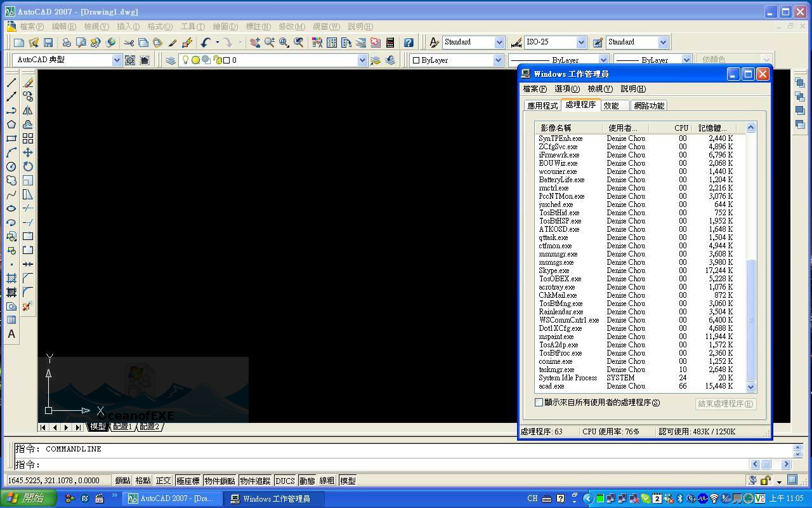812x508 pixels.
Task: Open the ByLayer color control dropdown
Action: point(498,60)
